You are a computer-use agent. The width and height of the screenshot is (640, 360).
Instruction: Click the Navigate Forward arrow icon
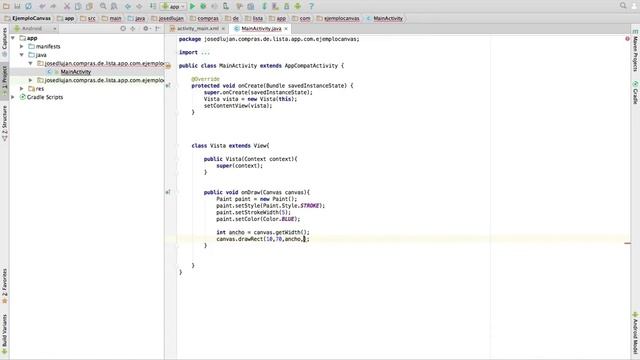[139, 6]
